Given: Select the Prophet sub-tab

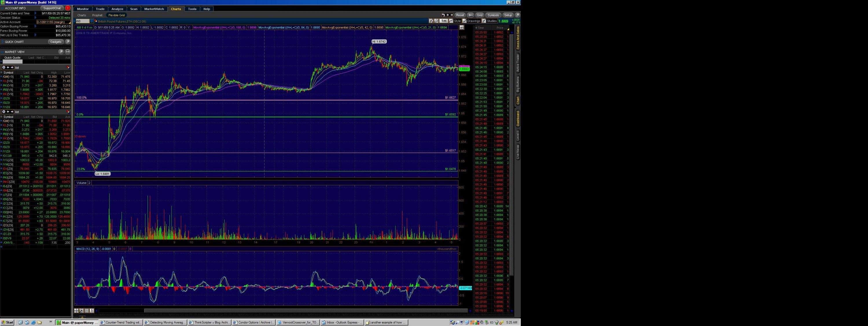Looking at the screenshot, I should (x=97, y=15).
